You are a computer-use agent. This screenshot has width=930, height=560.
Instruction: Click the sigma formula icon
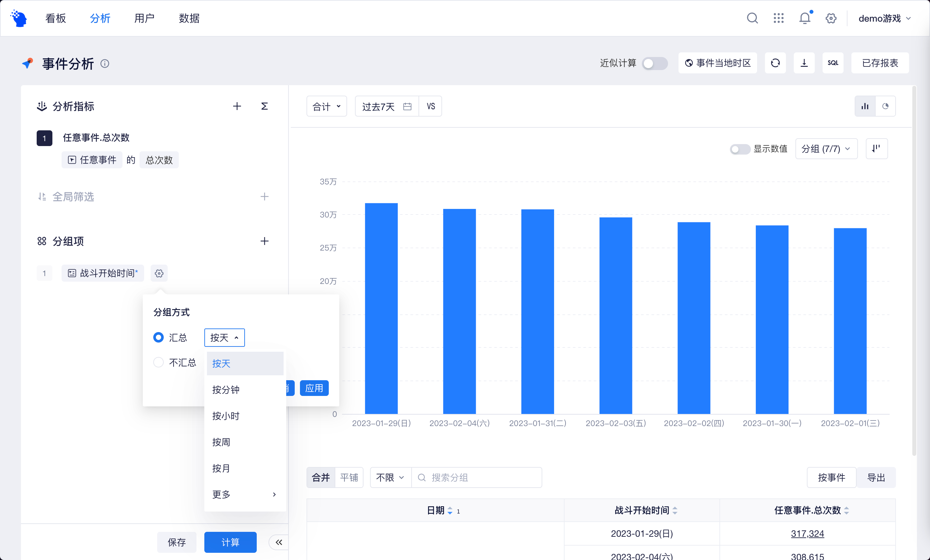click(x=265, y=106)
